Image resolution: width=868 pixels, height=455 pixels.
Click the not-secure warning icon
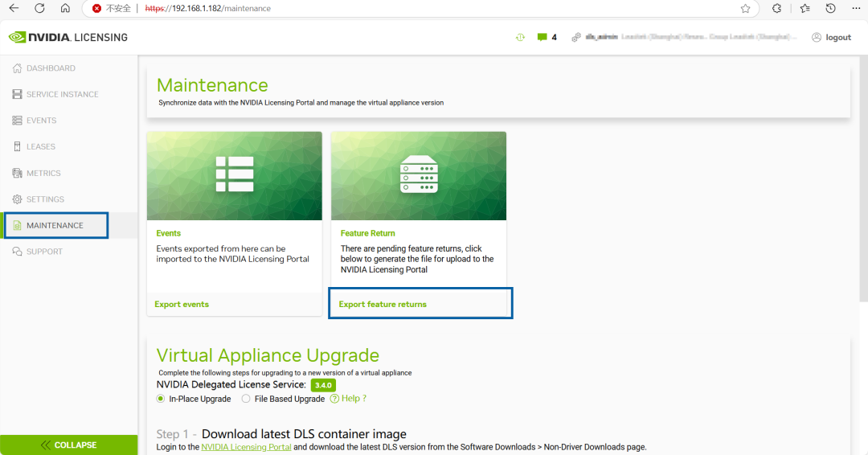97,8
